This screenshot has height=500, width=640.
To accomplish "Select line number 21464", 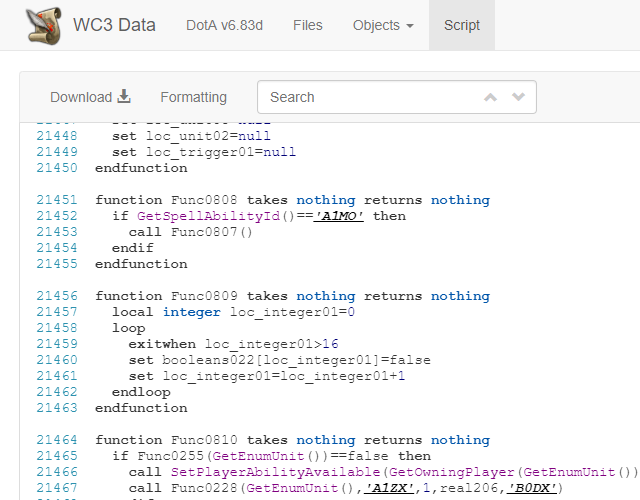I will pyautogui.click(x=57, y=440).
